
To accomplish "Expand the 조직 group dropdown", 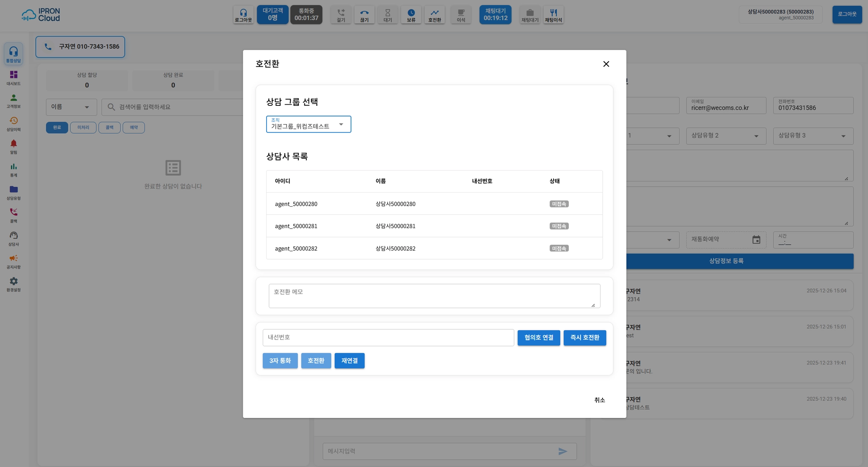I will (309, 124).
